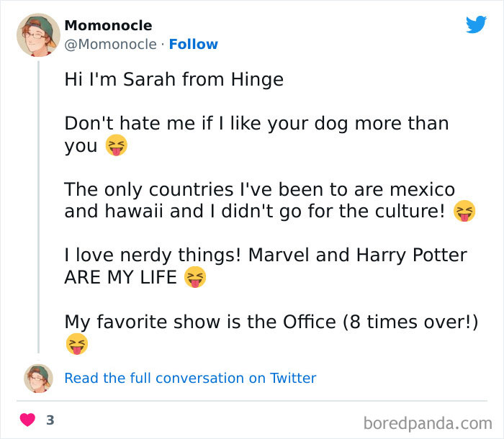
Task: Click the "My favorite show is the Office" line
Action: [271, 322]
